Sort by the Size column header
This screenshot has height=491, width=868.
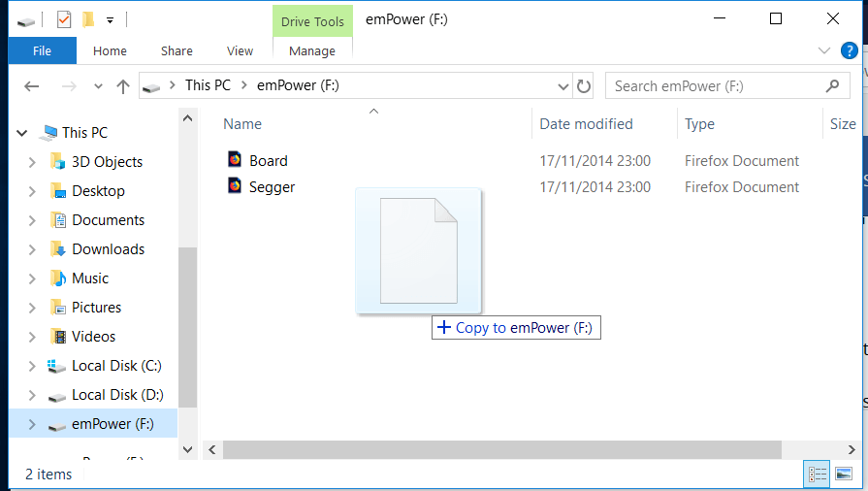point(843,124)
